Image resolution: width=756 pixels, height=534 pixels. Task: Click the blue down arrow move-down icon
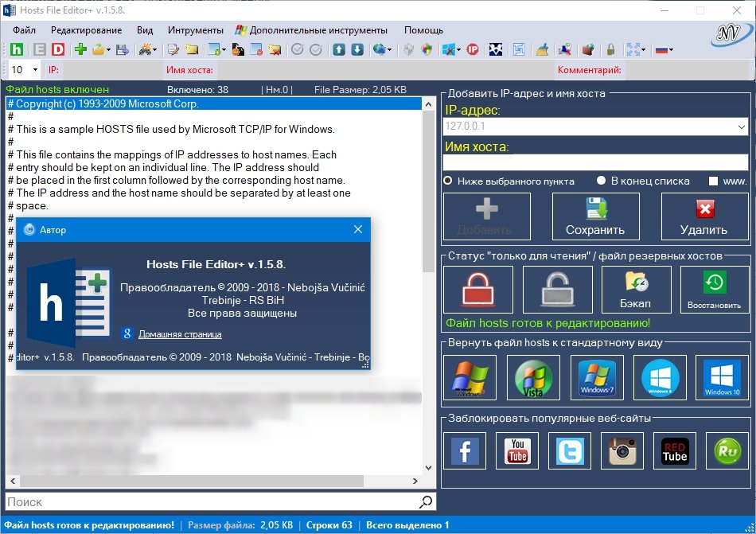point(357,49)
